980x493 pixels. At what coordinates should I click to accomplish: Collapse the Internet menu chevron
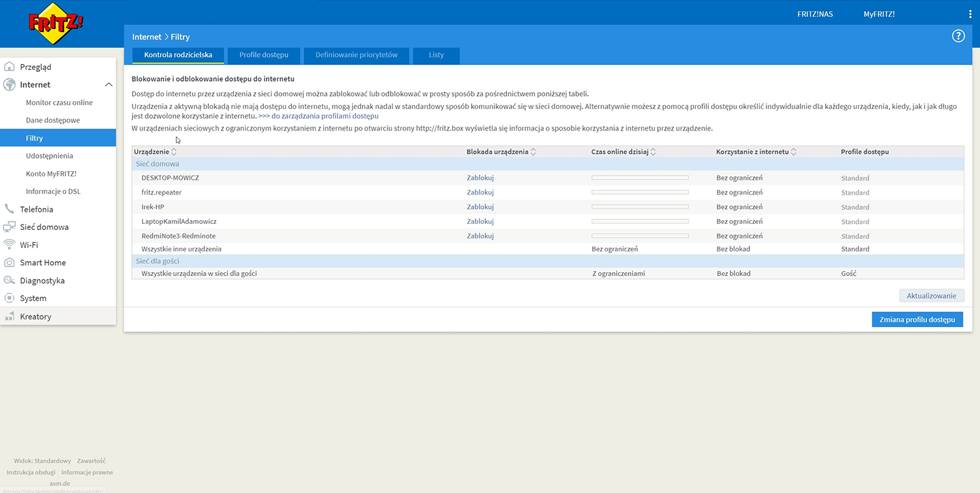108,85
